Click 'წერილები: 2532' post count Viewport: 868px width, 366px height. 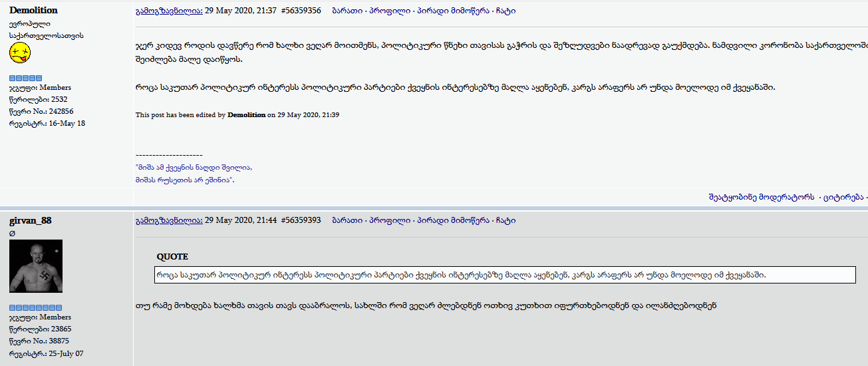coord(39,99)
